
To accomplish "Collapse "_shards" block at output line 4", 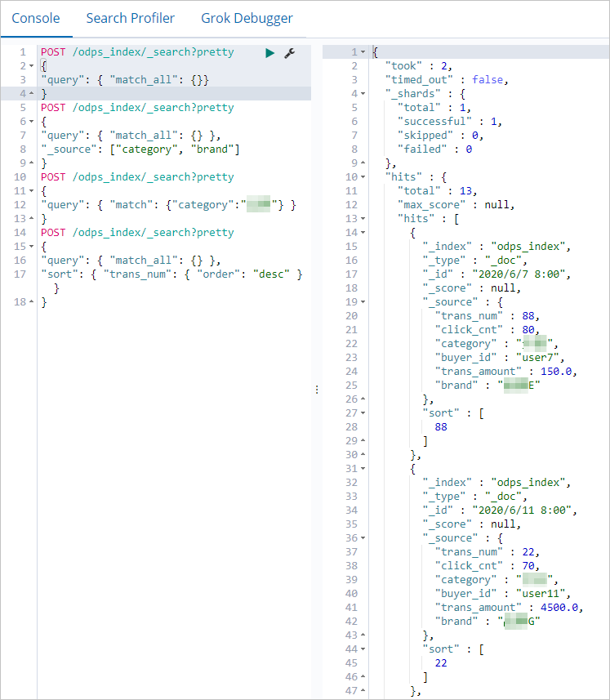I will (x=363, y=94).
